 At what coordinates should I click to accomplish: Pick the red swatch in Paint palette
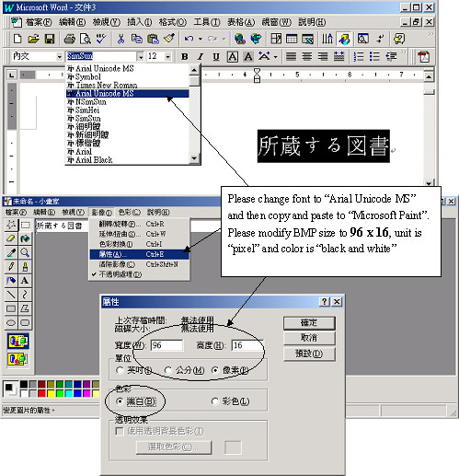(x=41, y=393)
